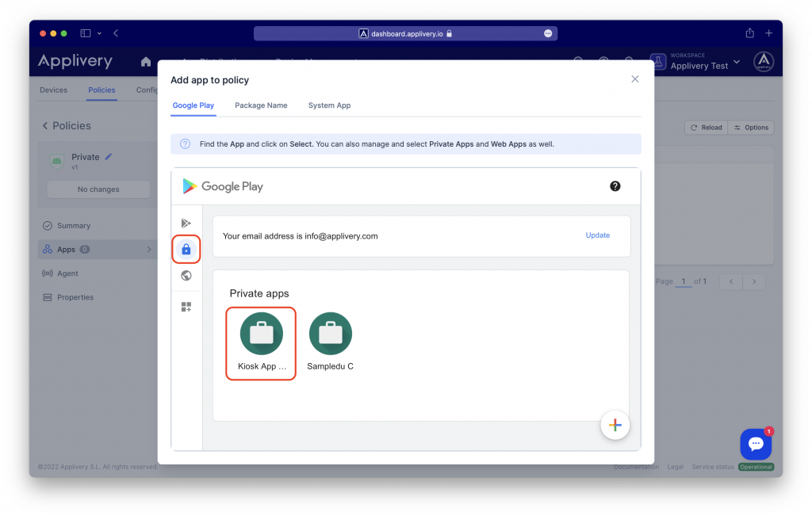812x516 pixels.
Task: Select the Kiosk App private app
Action: click(261, 342)
